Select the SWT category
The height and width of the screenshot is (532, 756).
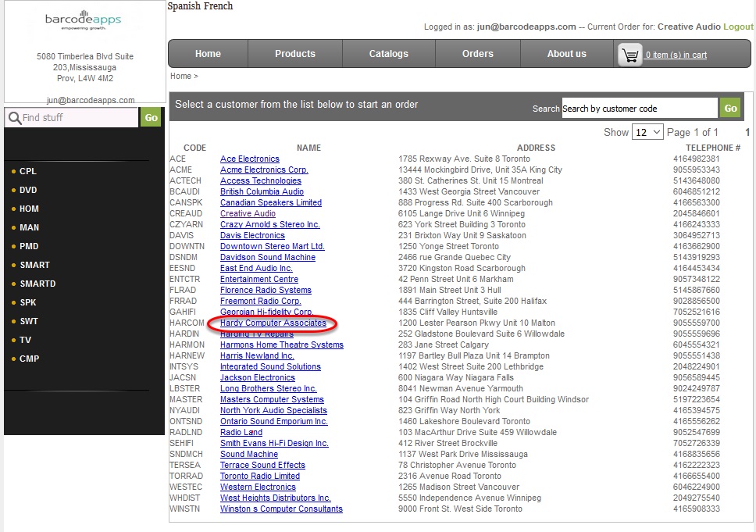click(x=28, y=322)
